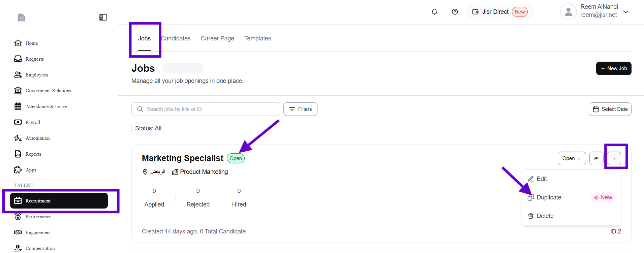Open Payroll from the sidebar
Viewport: 644px width, 253px height.
point(33,122)
